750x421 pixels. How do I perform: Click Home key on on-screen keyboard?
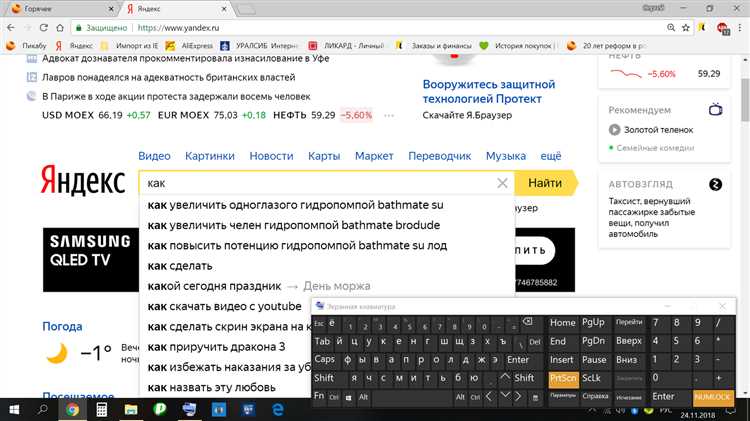(562, 323)
